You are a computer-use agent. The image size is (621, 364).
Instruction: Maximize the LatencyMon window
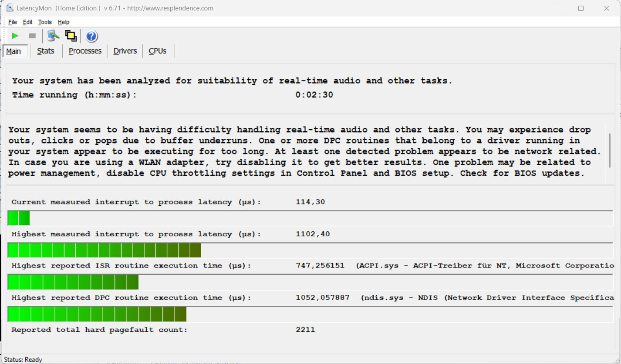point(581,8)
